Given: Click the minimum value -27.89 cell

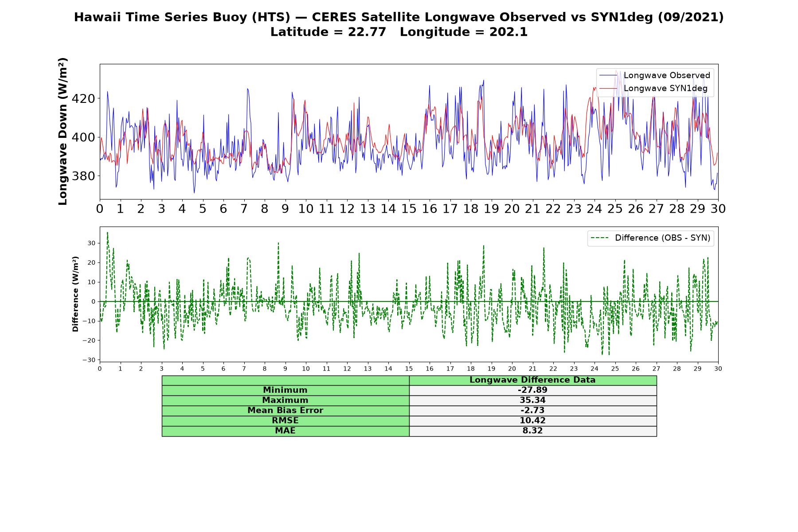Looking at the screenshot, I should (533, 390).
